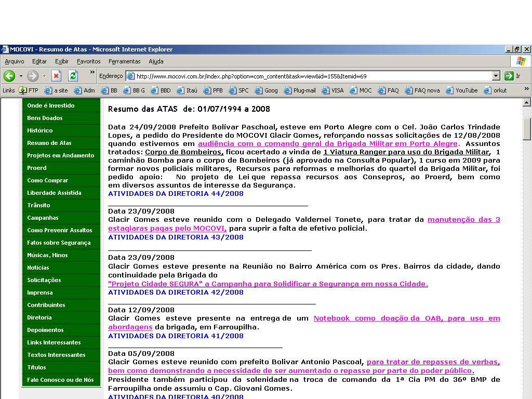The height and width of the screenshot is (399, 532).
Task: Open the Exibir menu
Action: click(x=62, y=61)
